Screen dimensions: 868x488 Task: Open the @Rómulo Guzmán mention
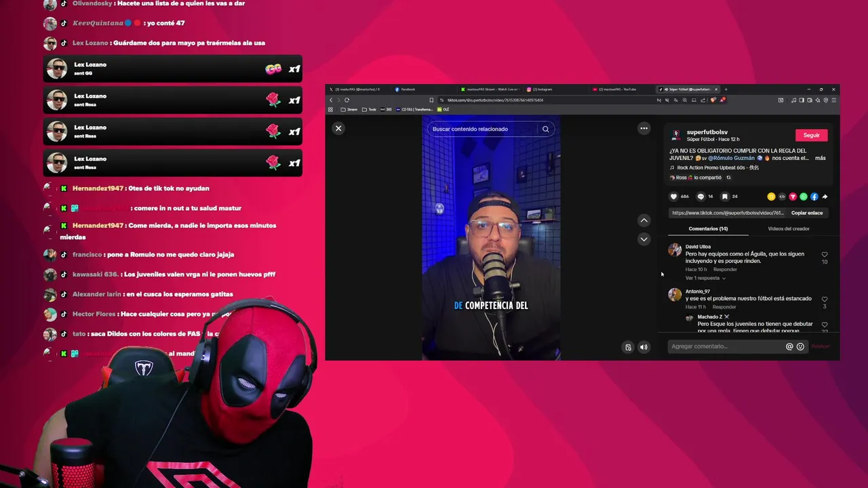click(732, 158)
